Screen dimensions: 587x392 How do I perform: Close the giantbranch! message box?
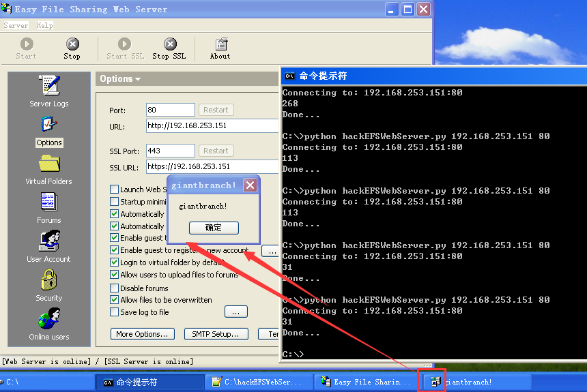(250, 185)
